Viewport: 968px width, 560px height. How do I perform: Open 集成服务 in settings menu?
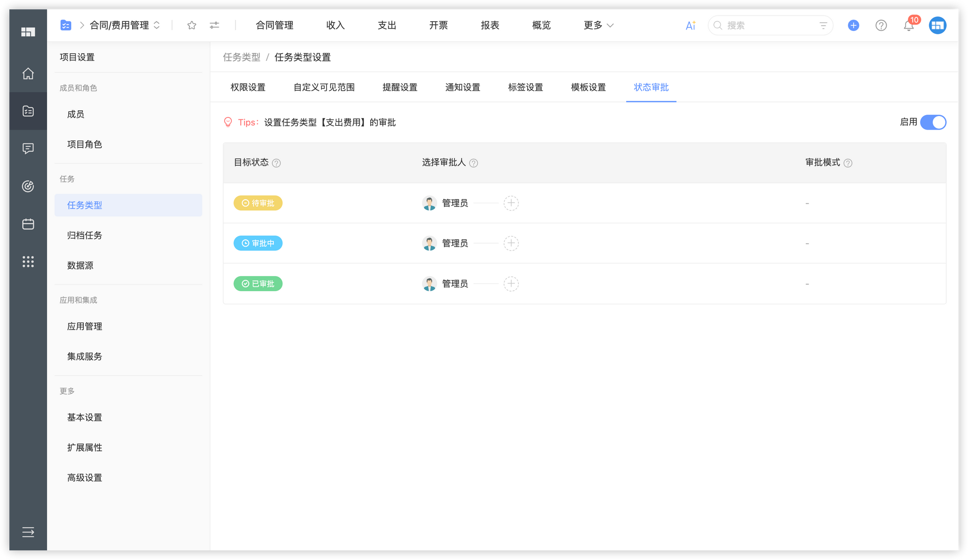128,356
